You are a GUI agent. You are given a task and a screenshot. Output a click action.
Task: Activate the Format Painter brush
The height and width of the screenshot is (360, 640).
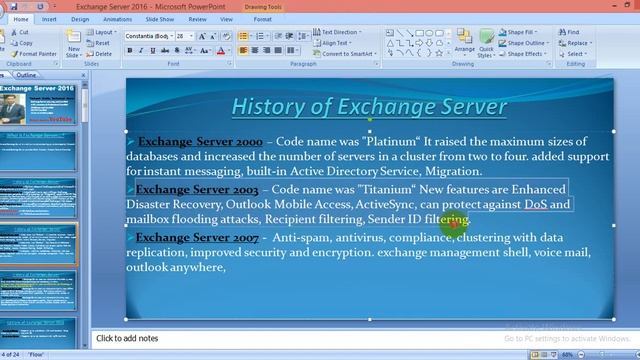coord(15,54)
